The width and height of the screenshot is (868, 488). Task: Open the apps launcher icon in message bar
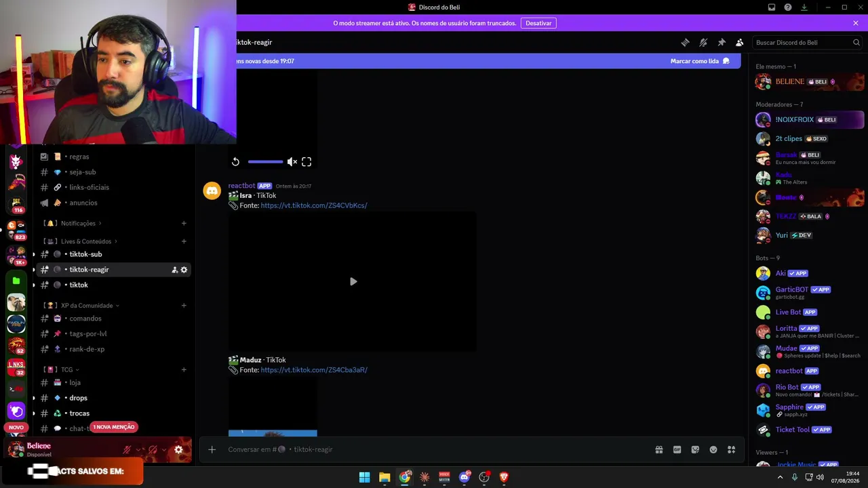(731, 449)
